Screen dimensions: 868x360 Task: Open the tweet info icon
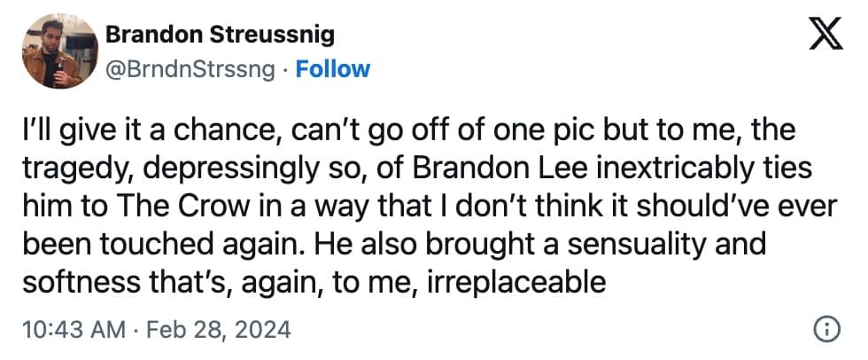coord(825,330)
